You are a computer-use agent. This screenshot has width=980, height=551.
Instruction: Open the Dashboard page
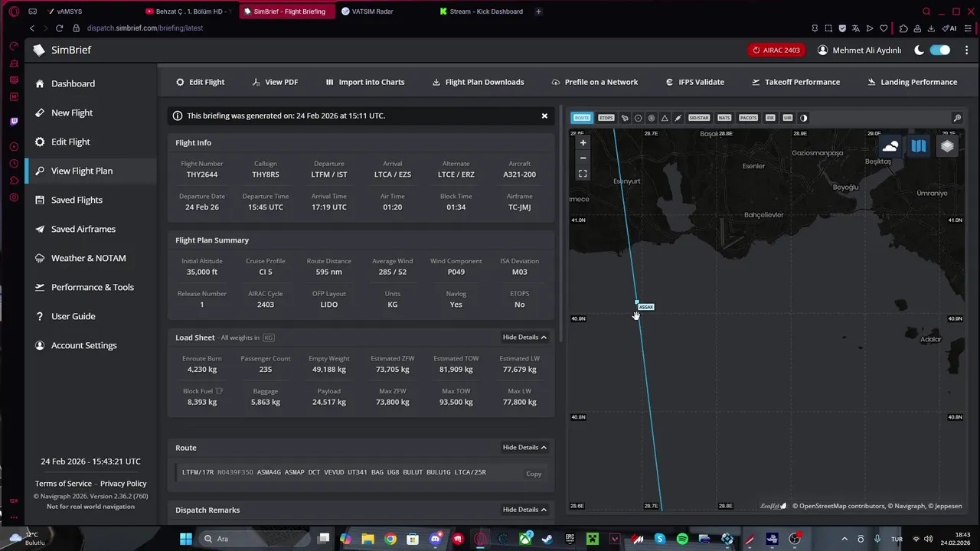pos(73,83)
